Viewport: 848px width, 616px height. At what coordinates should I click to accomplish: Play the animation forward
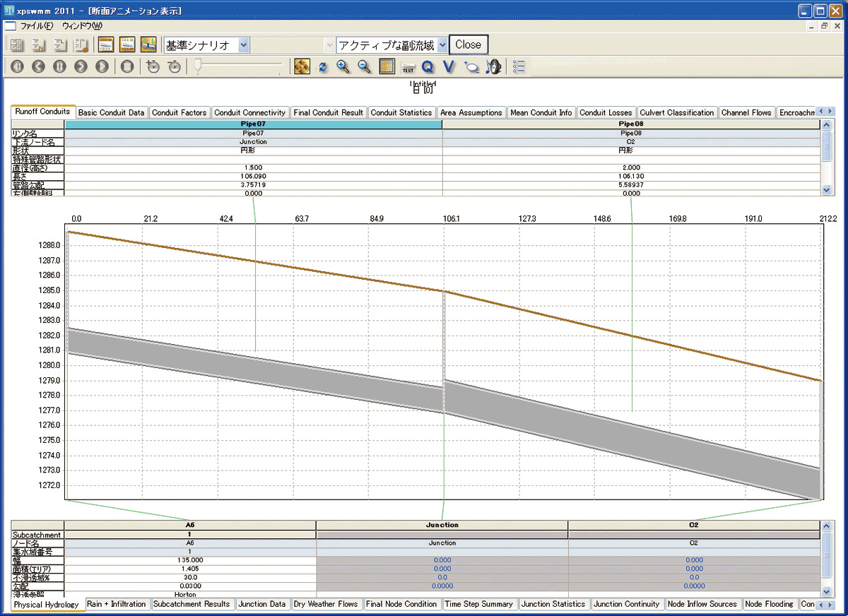pyautogui.click(x=102, y=66)
